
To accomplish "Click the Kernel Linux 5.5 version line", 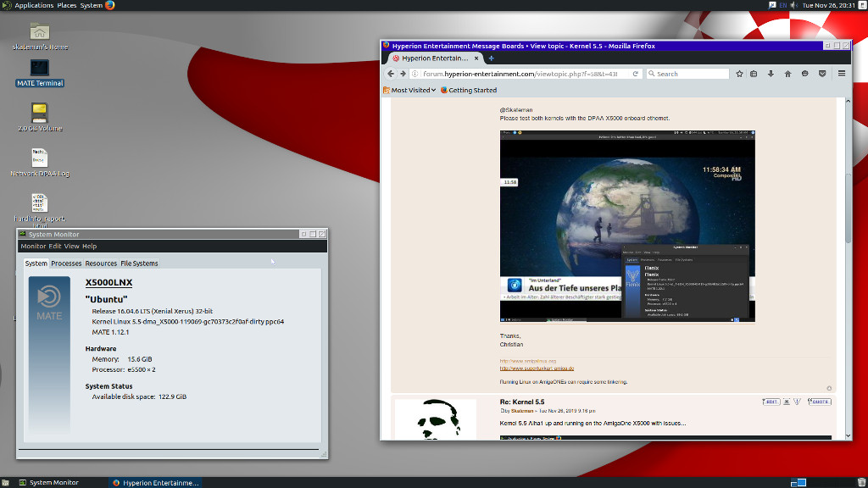I will (187, 321).
